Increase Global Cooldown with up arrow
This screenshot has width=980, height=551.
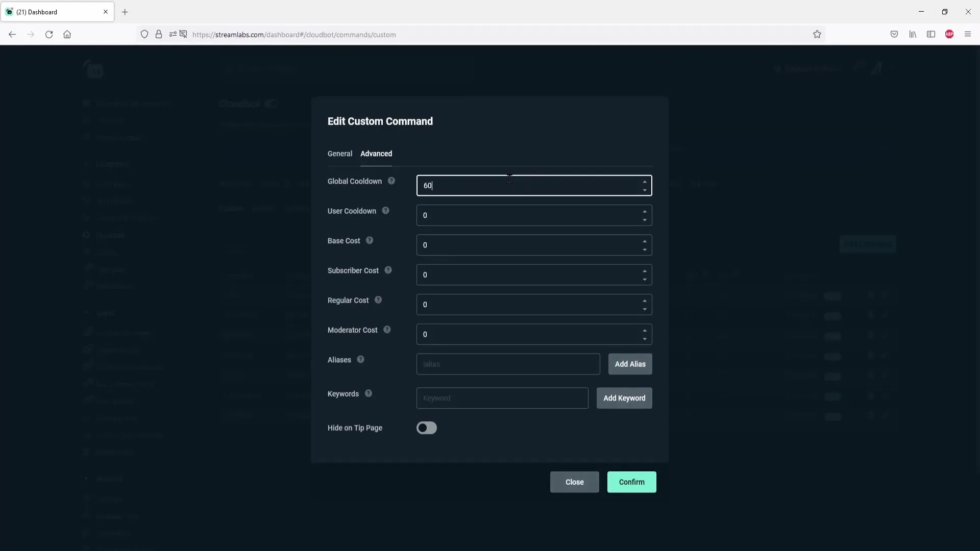tap(645, 182)
